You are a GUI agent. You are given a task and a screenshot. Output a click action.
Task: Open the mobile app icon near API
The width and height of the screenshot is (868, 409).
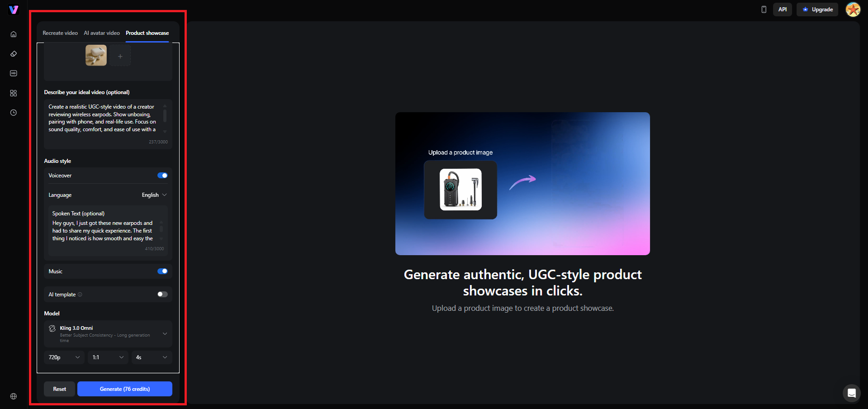pos(764,9)
